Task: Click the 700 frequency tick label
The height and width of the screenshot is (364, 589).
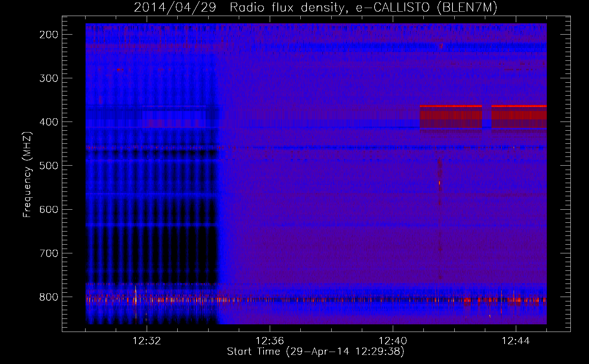Action: [49, 253]
